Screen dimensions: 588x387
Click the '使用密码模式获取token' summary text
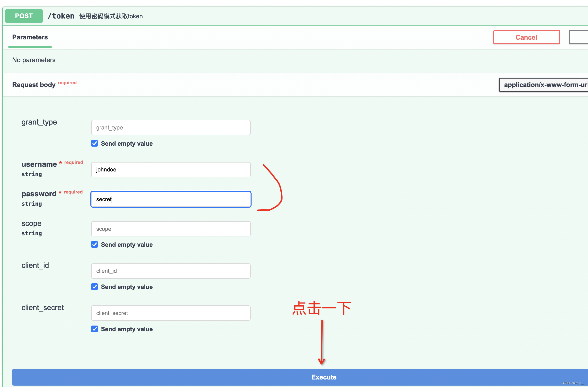click(x=111, y=16)
